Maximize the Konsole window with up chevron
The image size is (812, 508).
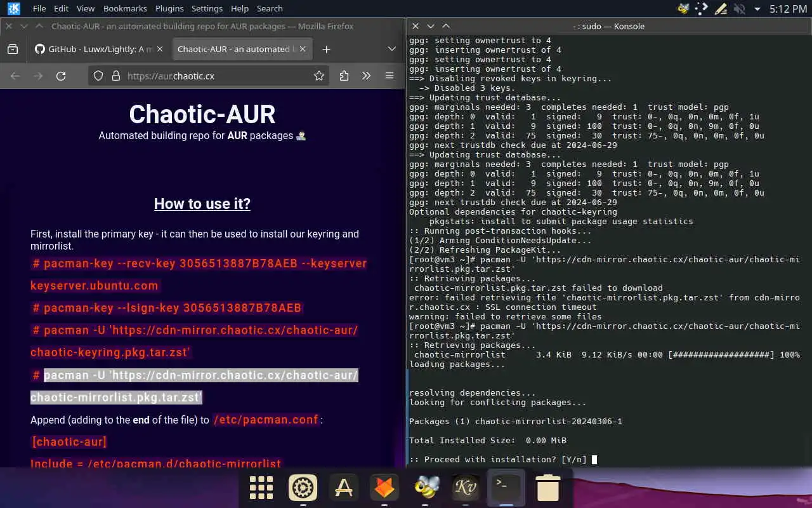pos(445,26)
